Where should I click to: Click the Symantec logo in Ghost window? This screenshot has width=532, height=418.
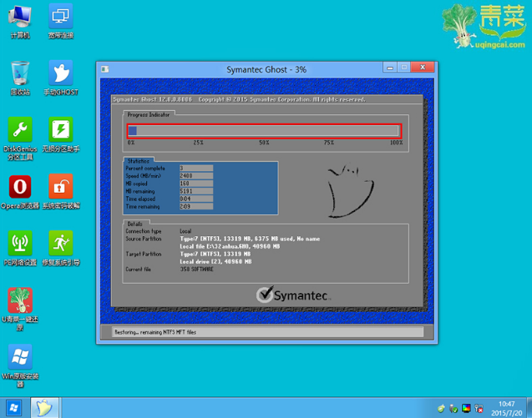pos(292,295)
